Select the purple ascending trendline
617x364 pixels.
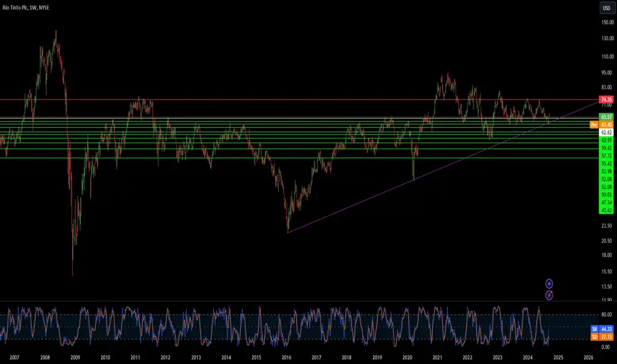coord(443,167)
